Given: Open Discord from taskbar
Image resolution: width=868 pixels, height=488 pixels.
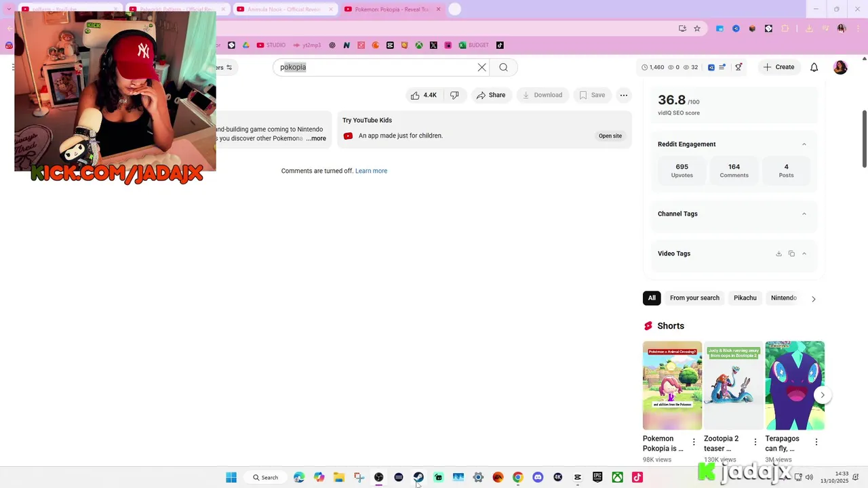Looking at the screenshot, I should (x=538, y=477).
